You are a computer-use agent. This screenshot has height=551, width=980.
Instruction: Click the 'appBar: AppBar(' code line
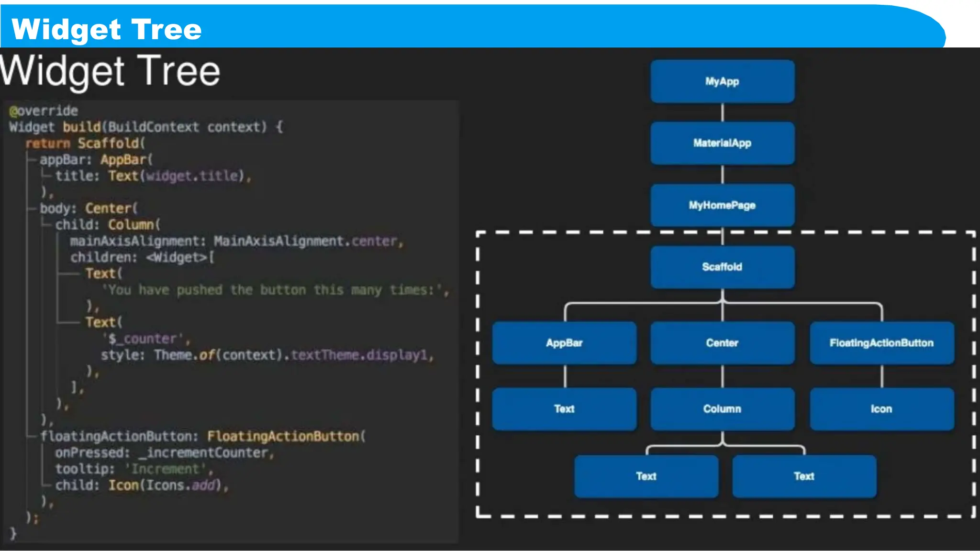pos(96,160)
